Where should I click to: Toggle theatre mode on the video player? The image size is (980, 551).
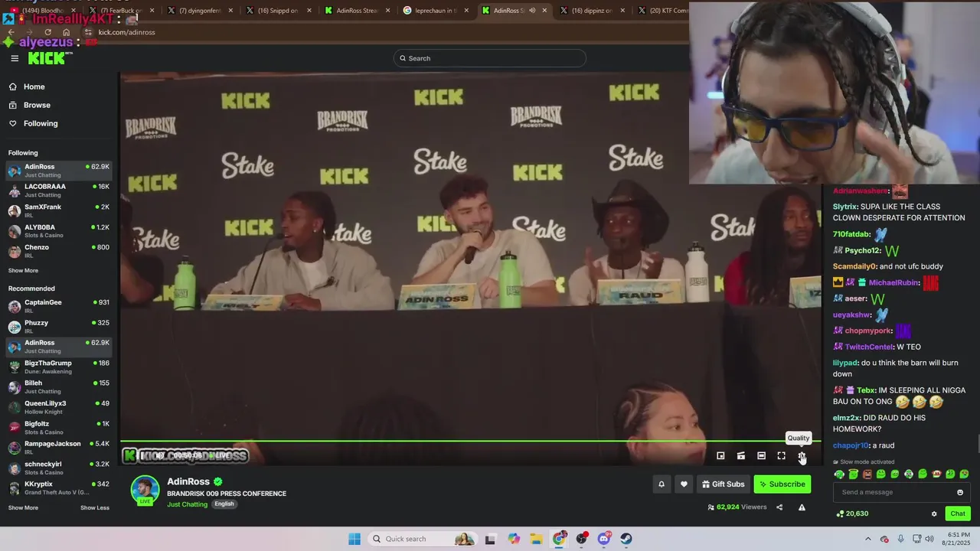click(x=761, y=455)
